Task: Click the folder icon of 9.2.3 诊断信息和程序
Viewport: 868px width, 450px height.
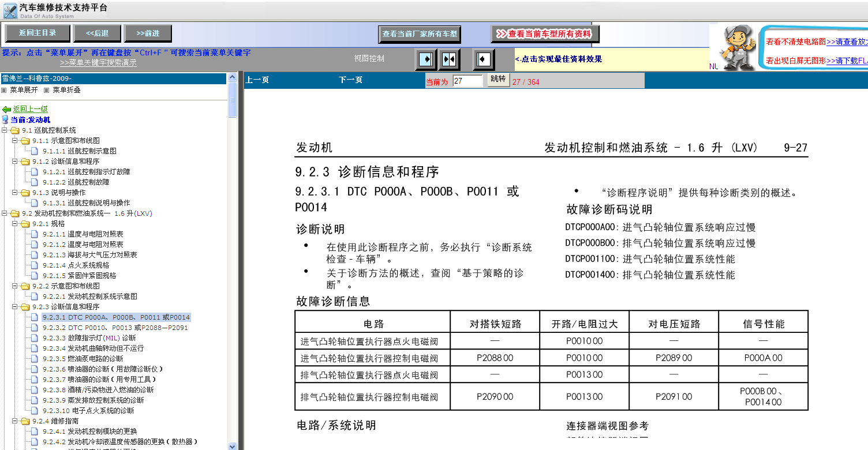Action: (x=25, y=307)
